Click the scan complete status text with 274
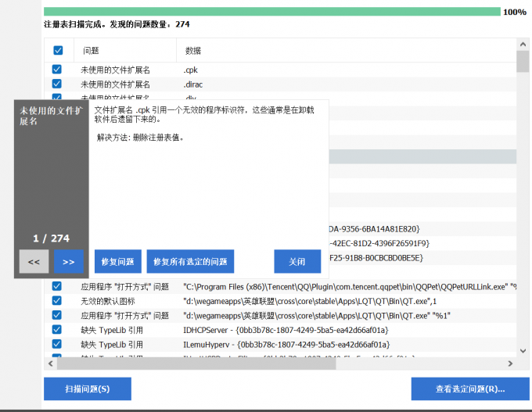Image resolution: width=532 pixels, height=412 pixels. [117, 24]
